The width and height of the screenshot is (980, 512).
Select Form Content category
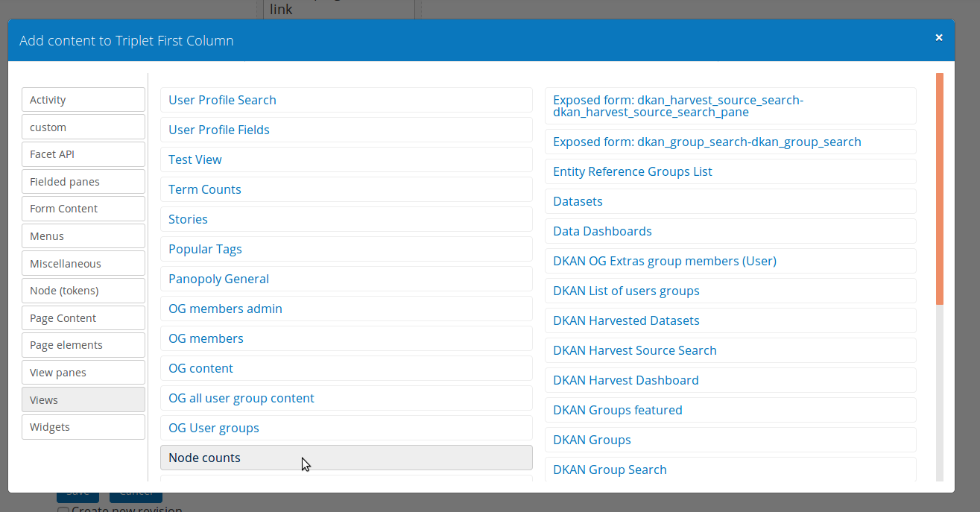tap(83, 209)
